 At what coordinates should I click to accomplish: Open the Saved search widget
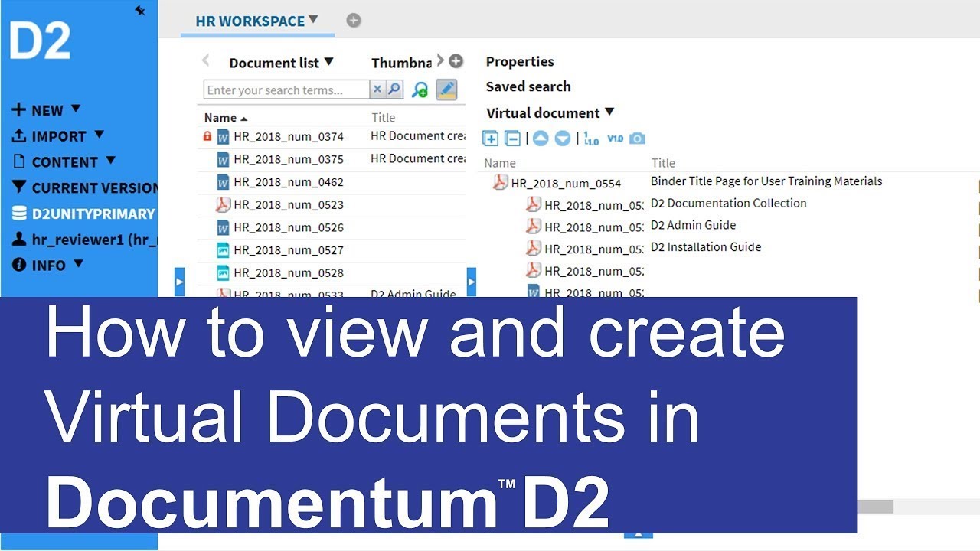pyautogui.click(x=528, y=86)
